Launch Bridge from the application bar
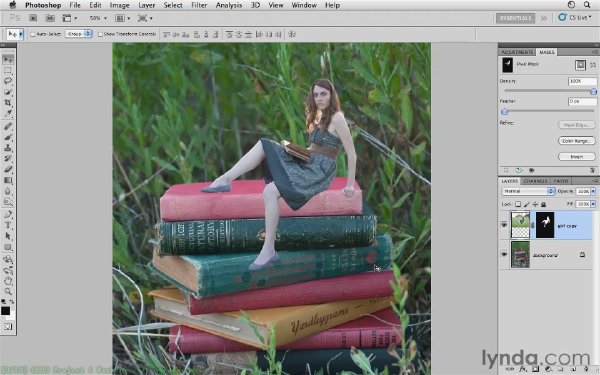 click(x=33, y=18)
